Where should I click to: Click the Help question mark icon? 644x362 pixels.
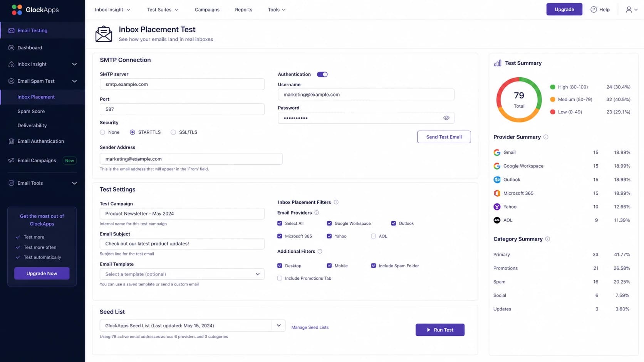click(x=594, y=10)
